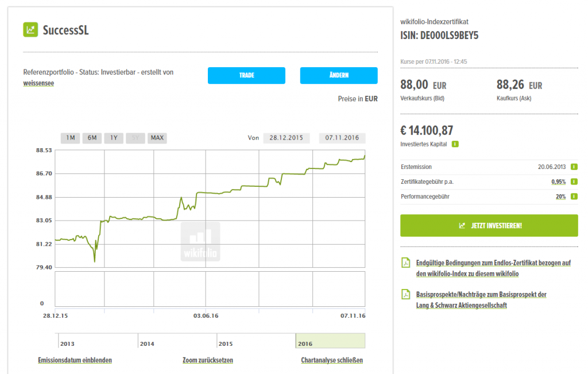Viewport: 588px width, 374px height.
Task: Click PDF icon beside Basisprospekte link
Action: 405,295
